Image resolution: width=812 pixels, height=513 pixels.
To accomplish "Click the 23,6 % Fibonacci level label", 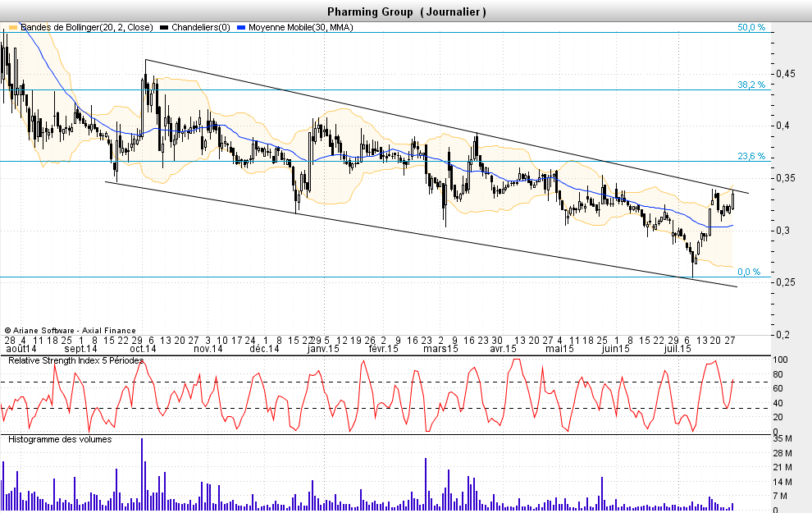I will pyautogui.click(x=750, y=156).
